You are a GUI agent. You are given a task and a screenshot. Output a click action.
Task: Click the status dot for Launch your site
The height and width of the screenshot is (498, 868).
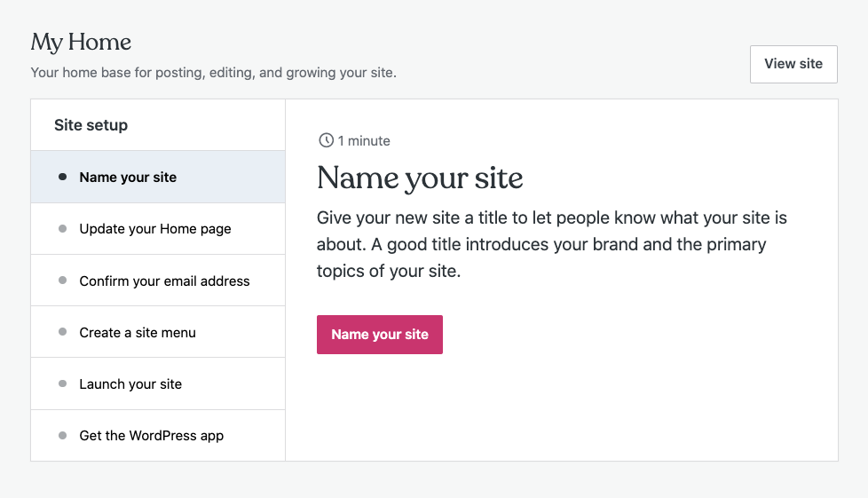click(x=62, y=383)
